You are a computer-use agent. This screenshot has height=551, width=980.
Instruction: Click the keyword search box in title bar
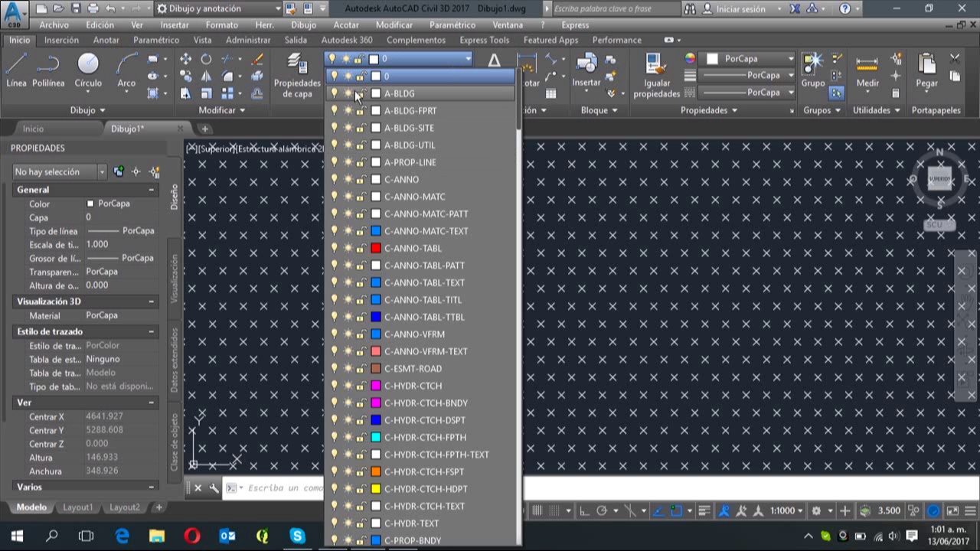(615, 9)
